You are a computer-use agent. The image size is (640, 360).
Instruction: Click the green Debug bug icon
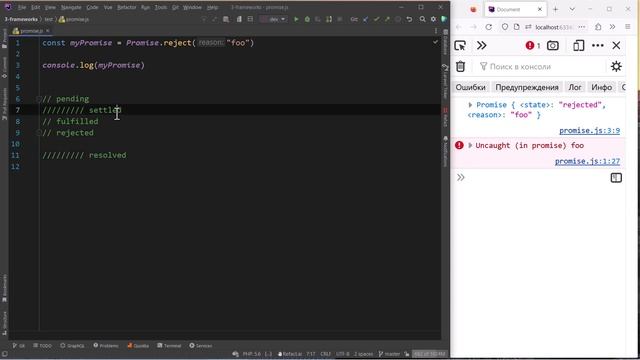click(x=307, y=19)
